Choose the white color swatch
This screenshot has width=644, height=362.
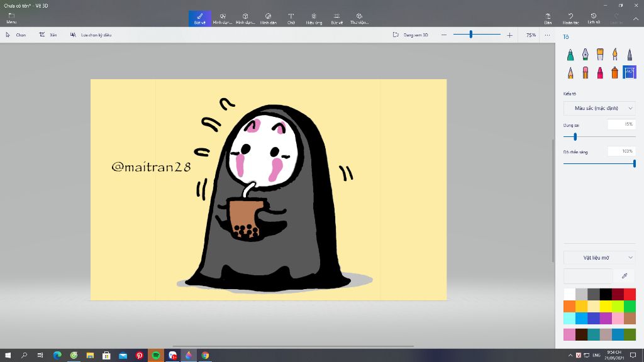(569, 294)
